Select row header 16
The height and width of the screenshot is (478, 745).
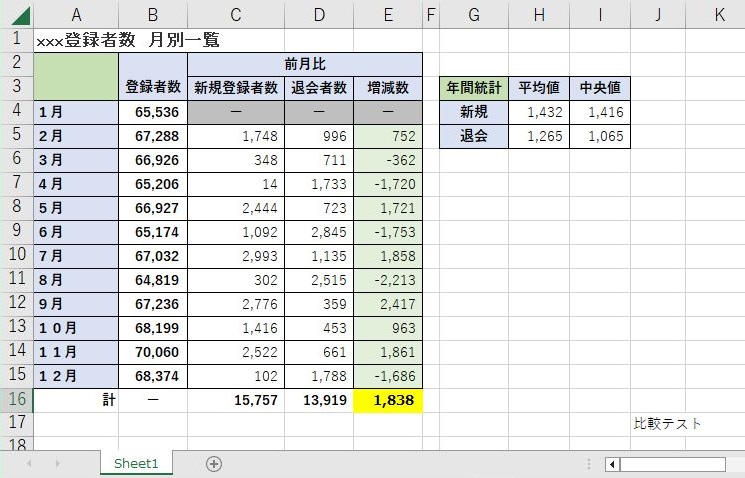click(16, 400)
